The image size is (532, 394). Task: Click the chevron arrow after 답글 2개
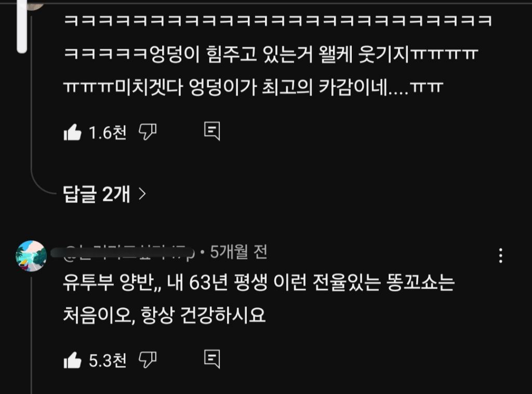142,194
